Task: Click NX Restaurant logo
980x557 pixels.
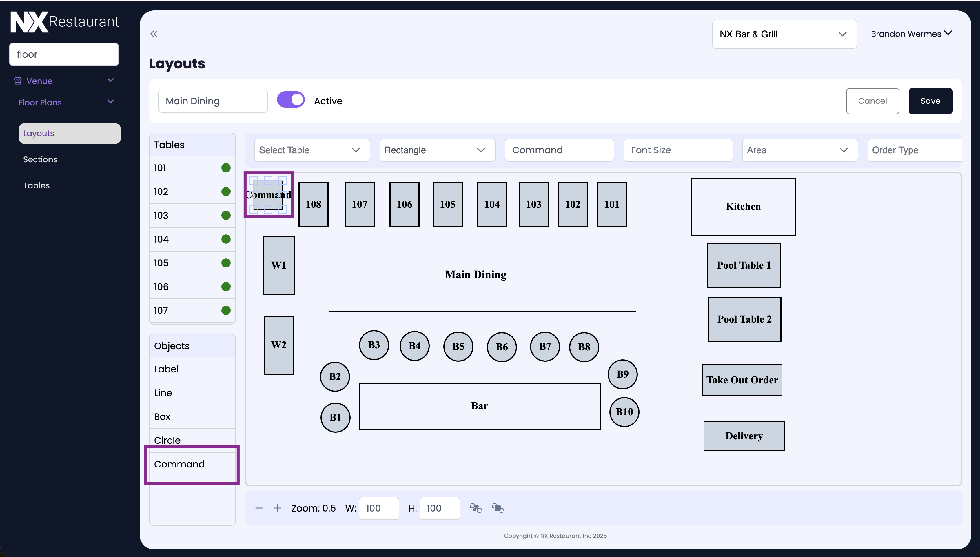Action: click(x=64, y=22)
